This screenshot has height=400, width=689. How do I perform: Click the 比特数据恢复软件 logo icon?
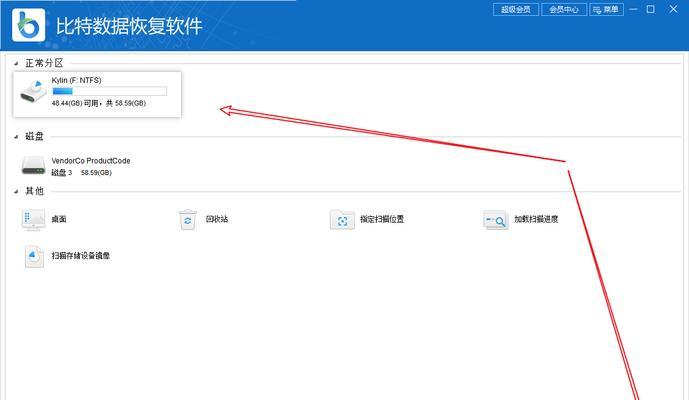29,25
